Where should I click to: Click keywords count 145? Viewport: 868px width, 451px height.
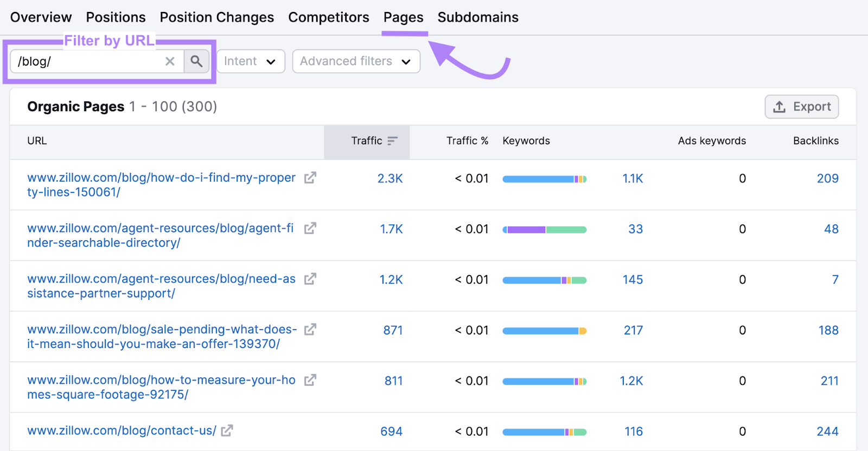633,280
